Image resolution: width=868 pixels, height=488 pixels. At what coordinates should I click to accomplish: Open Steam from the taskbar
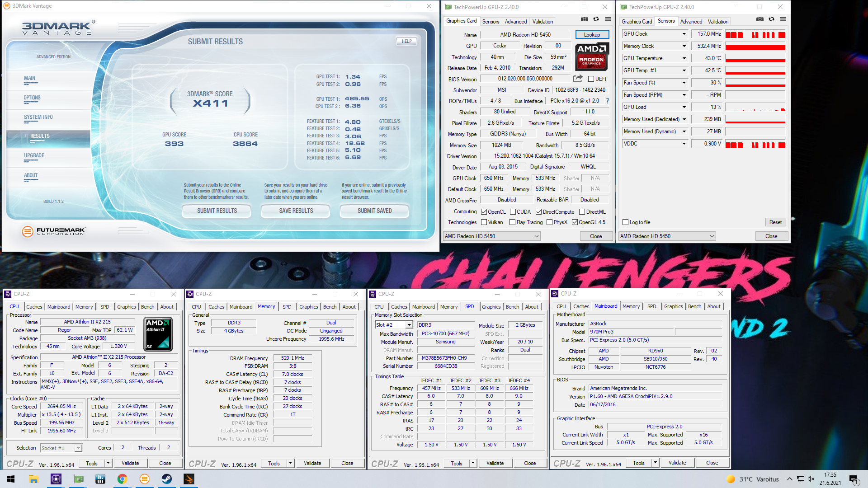(167, 479)
